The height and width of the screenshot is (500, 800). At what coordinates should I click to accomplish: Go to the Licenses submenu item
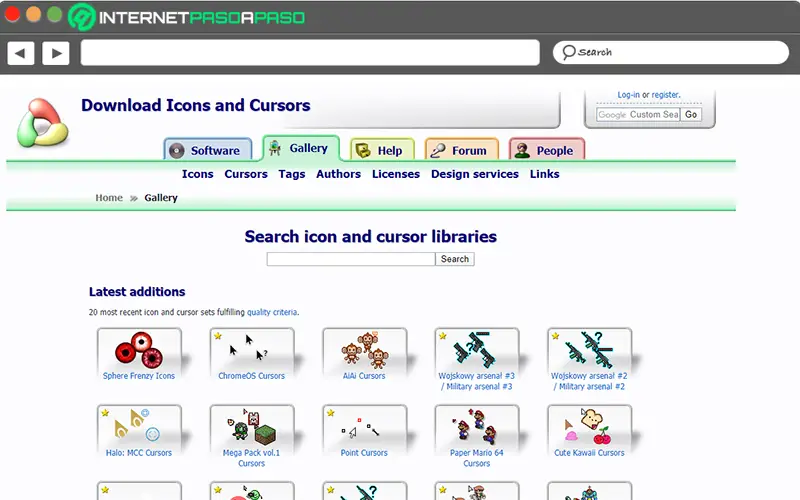[x=396, y=174]
